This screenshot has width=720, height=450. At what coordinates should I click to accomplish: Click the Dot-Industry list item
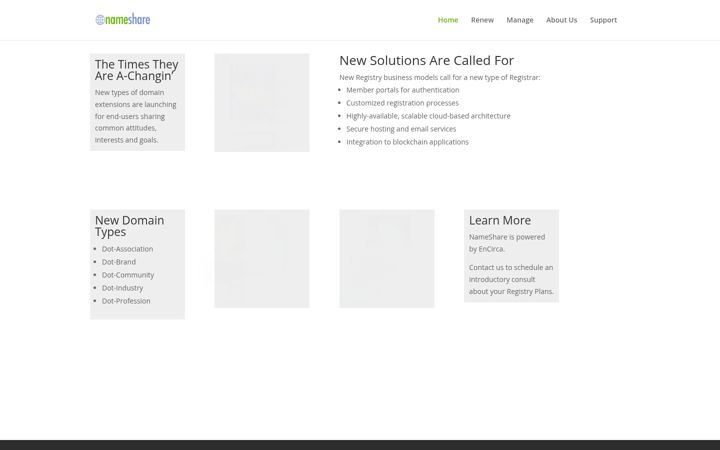pyautogui.click(x=123, y=288)
